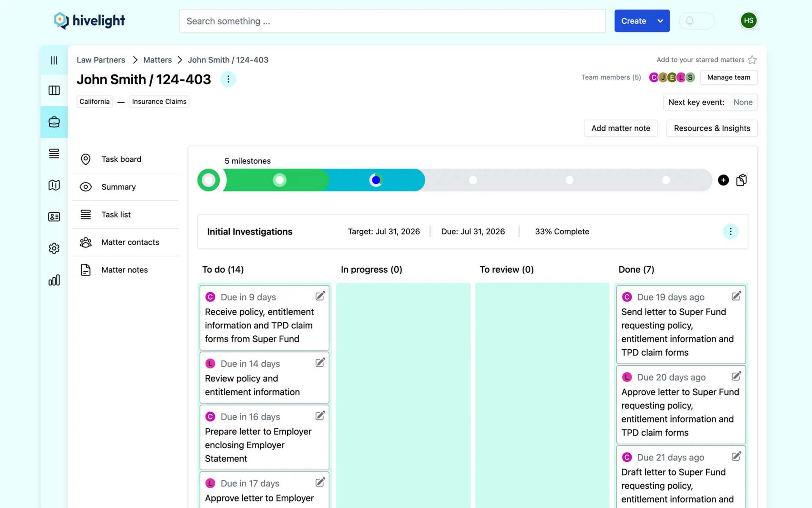Screen dimensions: 812x508
Task: Select the fourth milestone marker on progress bar
Action: [x=473, y=180]
